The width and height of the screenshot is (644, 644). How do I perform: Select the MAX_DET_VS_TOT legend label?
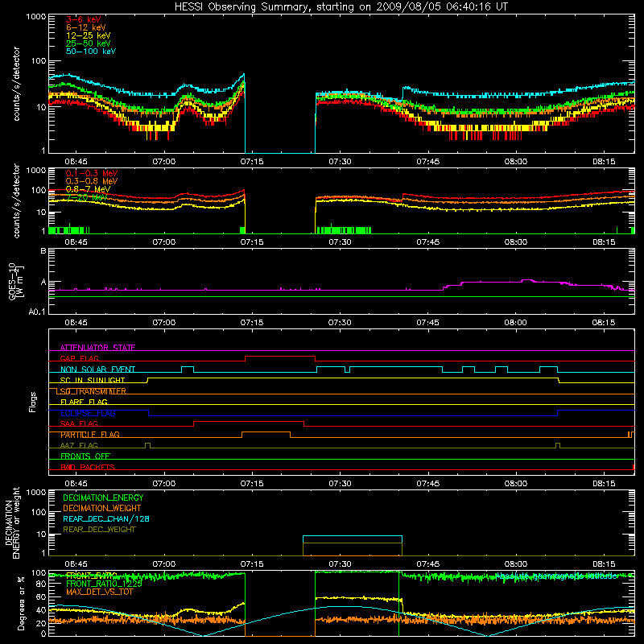pos(99,592)
